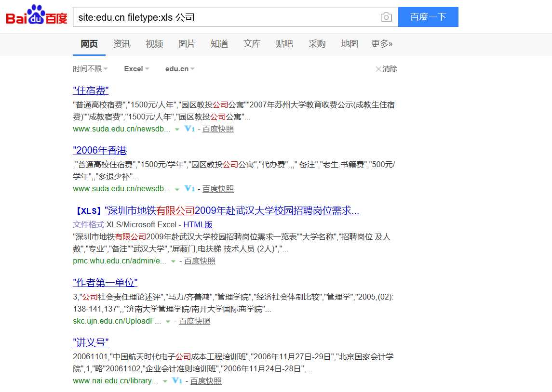Open 百度快照 for the nai.edu.cn result

point(206,381)
